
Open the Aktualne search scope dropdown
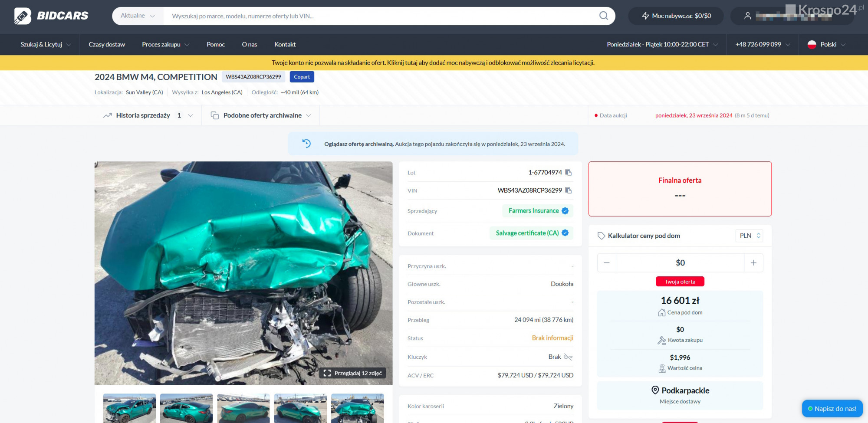coord(138,16)
